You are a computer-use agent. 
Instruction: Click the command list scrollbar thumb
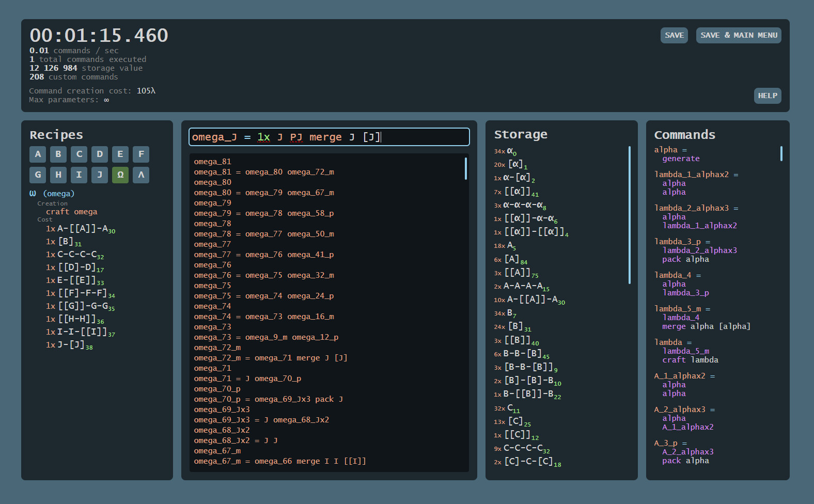coord(466,168)
